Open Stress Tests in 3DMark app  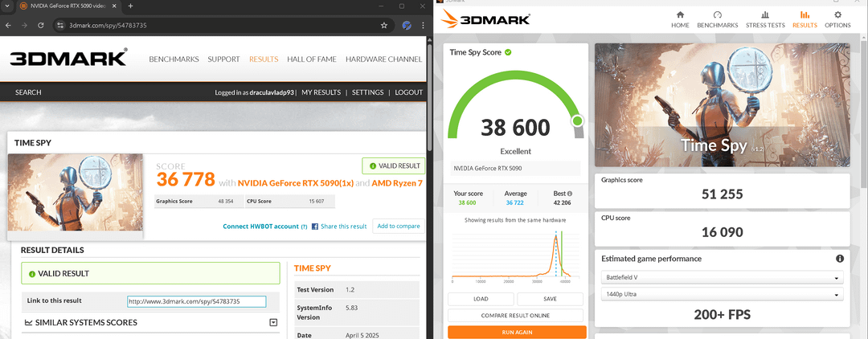click(x=765, y=19)
